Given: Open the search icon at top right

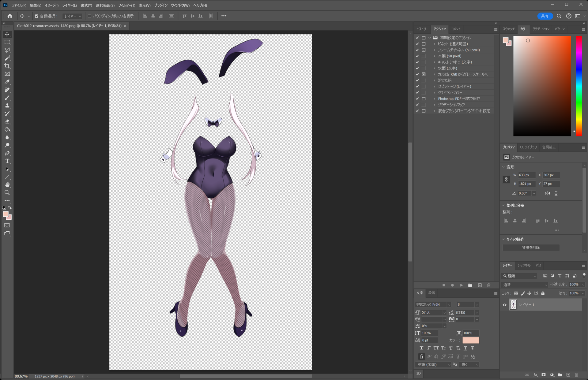Looking at the screenshot, I should [559, 16].
